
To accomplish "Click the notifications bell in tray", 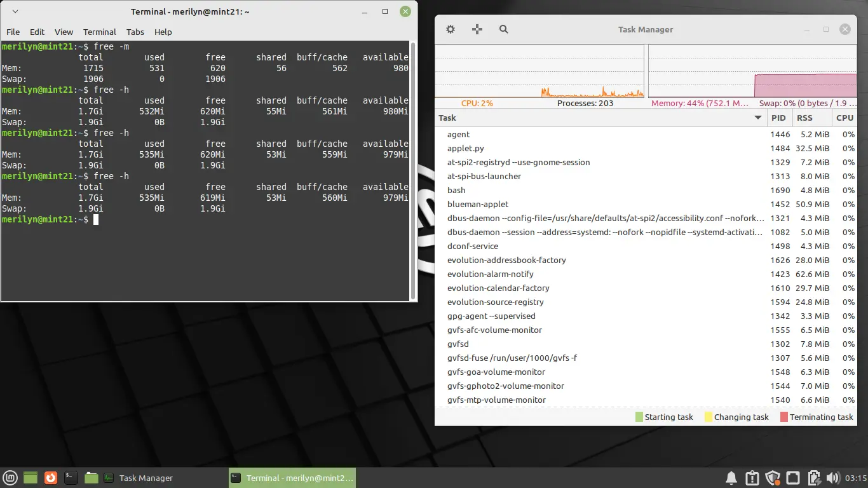I will pyautogui.click(x=731, y=478).
